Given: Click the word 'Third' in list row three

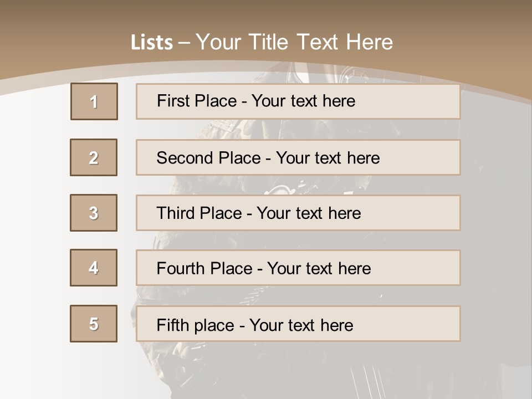Looking at the screenshot, I should (x=172, y=213).
